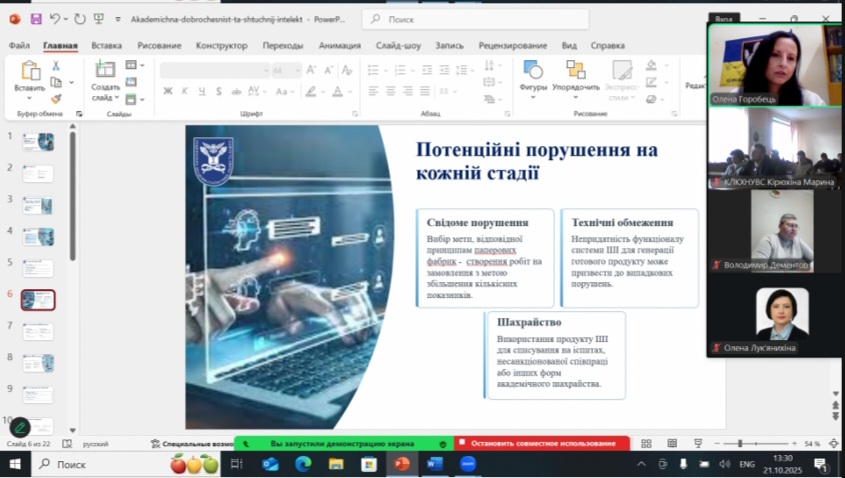Toggle italic formatting (К)
This screenshot has width=845, height=478.
coord(185,91)
